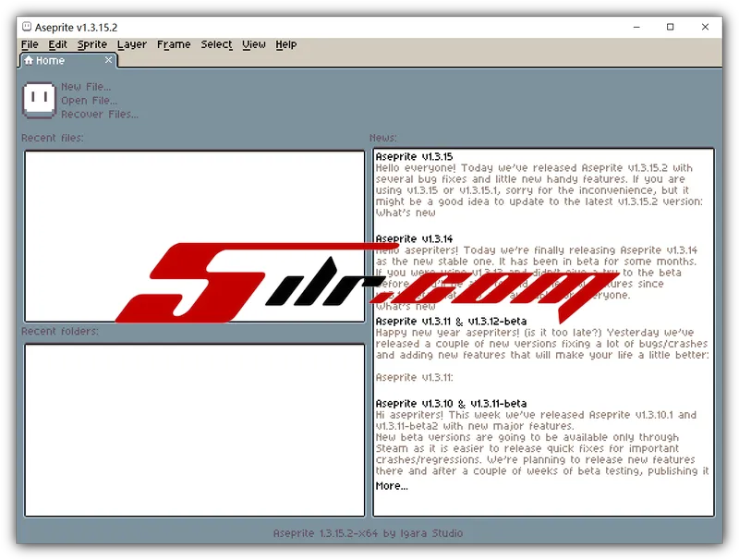
Task: Open the View menu
Action: point(253,44)
